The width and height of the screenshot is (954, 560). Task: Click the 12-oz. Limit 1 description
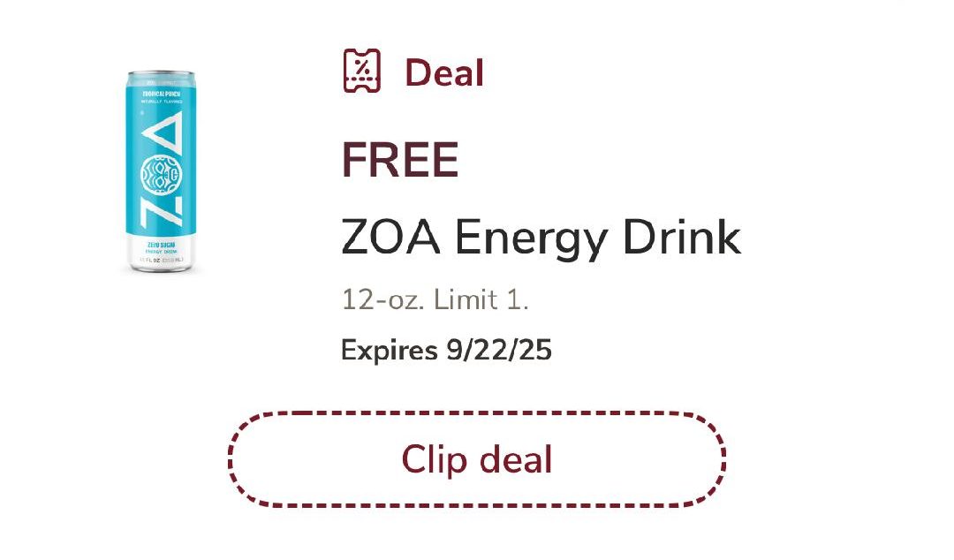click(x=435, y=300)
